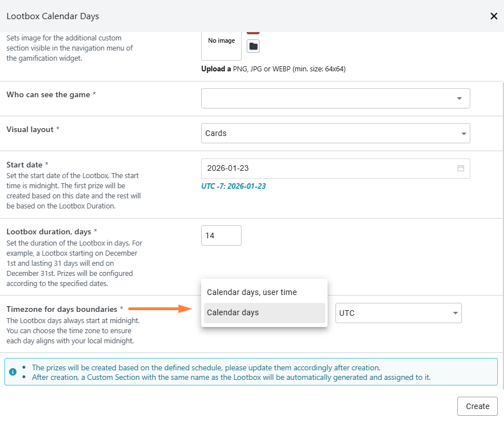Click the red delete image button
The width and height of the screenshot is (504, 422).
tap(253, 33)
